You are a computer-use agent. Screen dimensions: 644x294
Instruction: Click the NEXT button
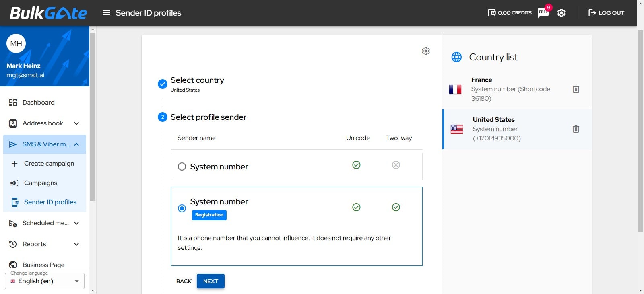(x=211, y=281)
